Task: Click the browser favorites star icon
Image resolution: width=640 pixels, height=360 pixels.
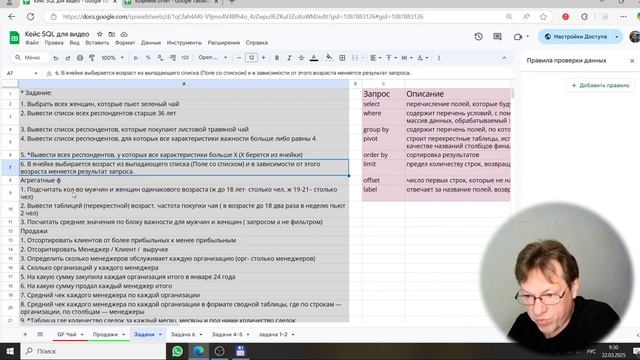Action: coord(543,17)
